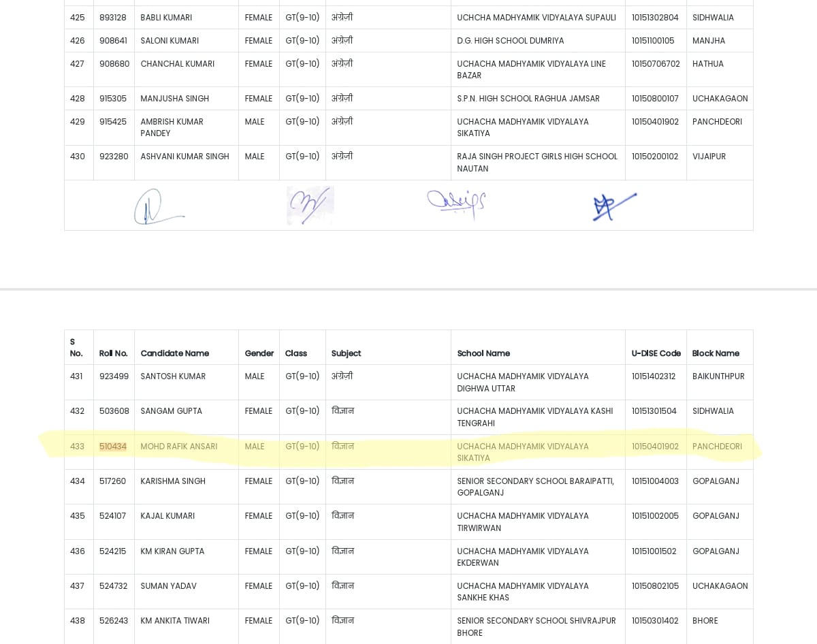Select candidate name CHANCHAL KUMARI
This screenshot has height=644, width=817.
coord(178,64)
